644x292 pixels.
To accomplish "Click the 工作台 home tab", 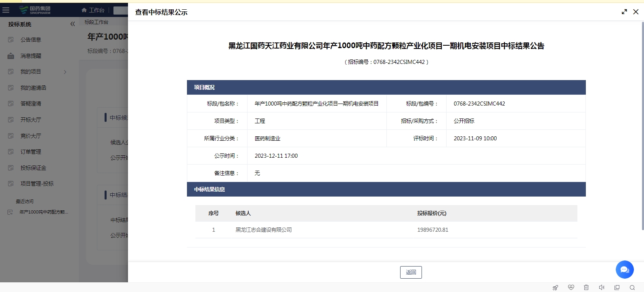I will [x=93, y=10].
